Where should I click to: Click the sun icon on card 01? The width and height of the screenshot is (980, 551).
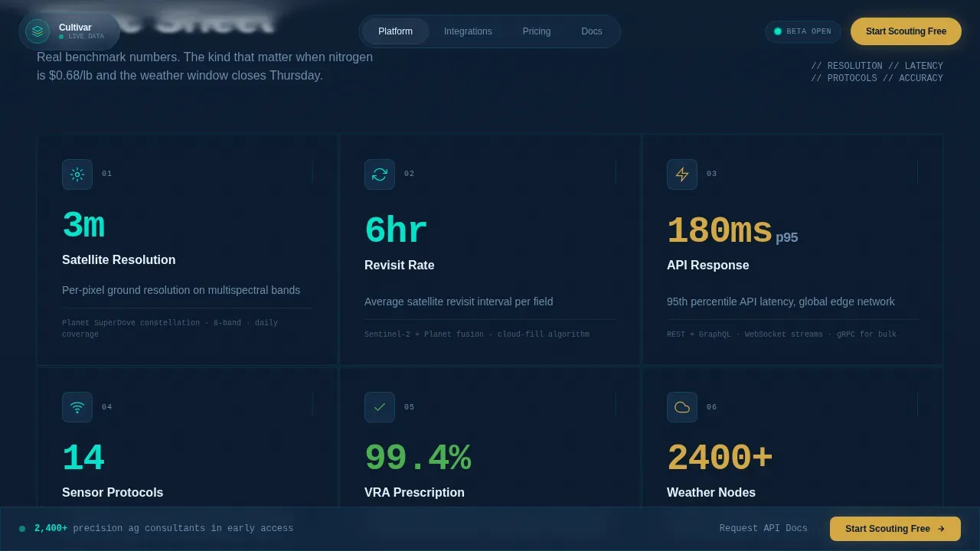pos(77,174)
